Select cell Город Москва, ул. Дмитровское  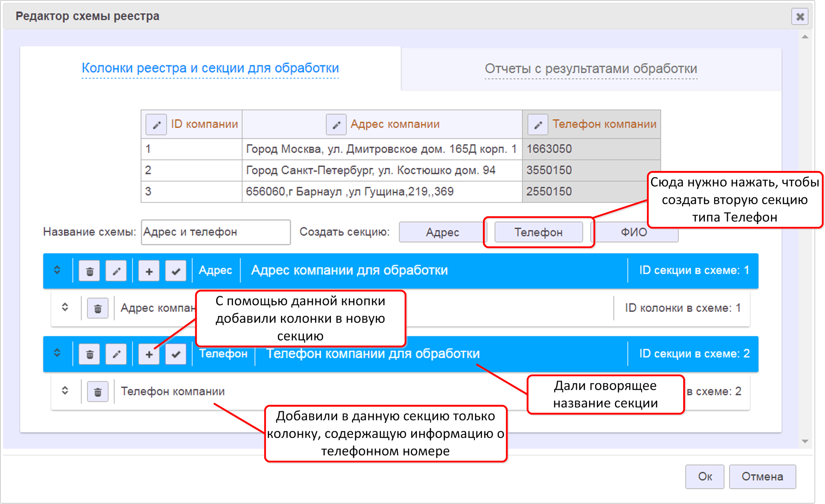382,149
